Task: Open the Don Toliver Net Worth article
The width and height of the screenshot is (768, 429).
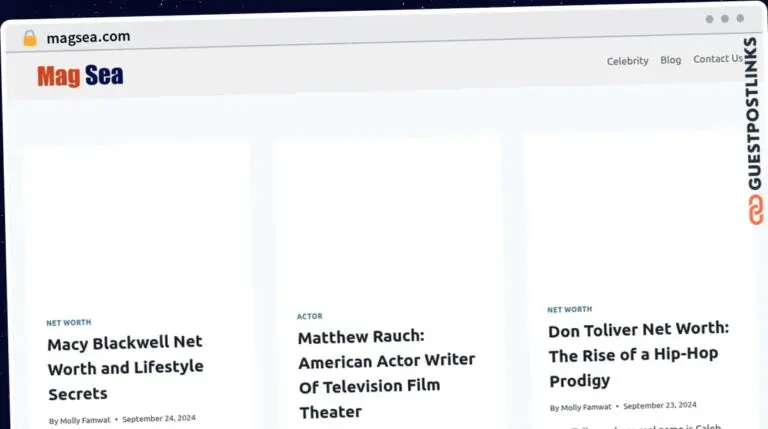Action: 639,355
